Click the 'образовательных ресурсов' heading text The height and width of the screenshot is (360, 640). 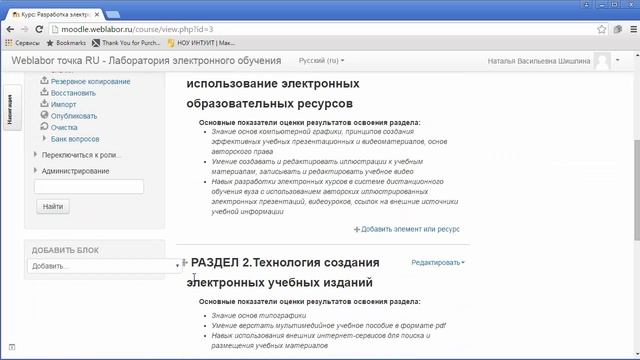[269, 104]
